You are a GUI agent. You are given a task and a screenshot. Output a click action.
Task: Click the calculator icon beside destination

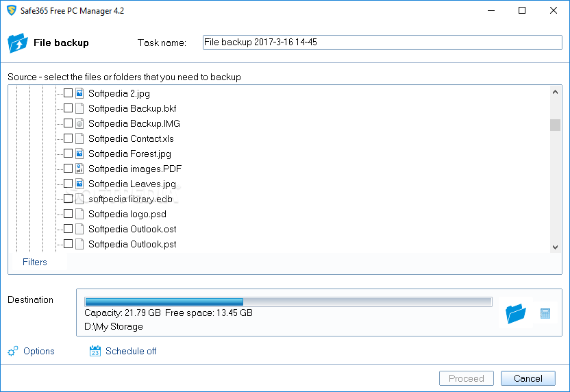[x=545, y=313]
